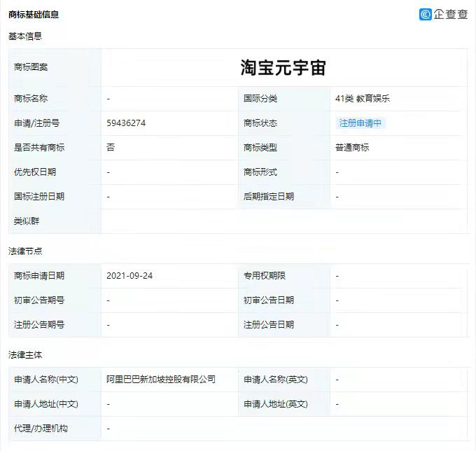This screenshot has width=476, height=451.
Task: Click the 申请人名称(英文) field label
Action: 276,380
